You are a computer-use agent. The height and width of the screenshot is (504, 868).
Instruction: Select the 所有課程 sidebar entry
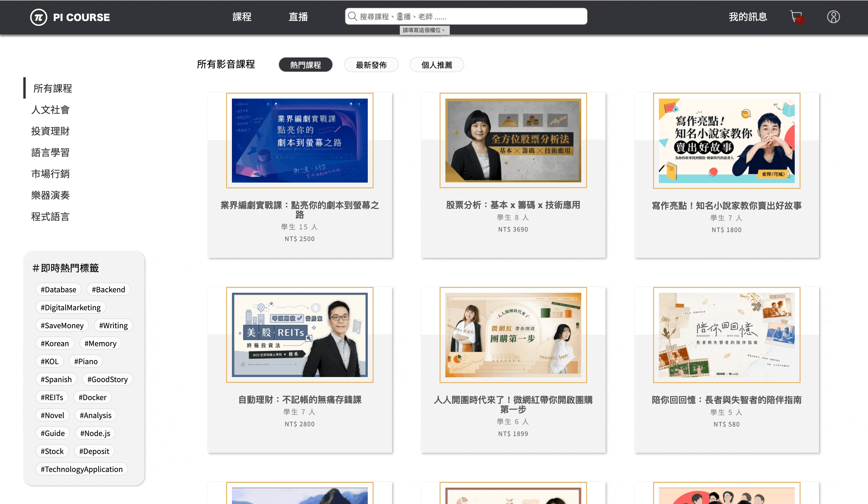pos(52,89)
